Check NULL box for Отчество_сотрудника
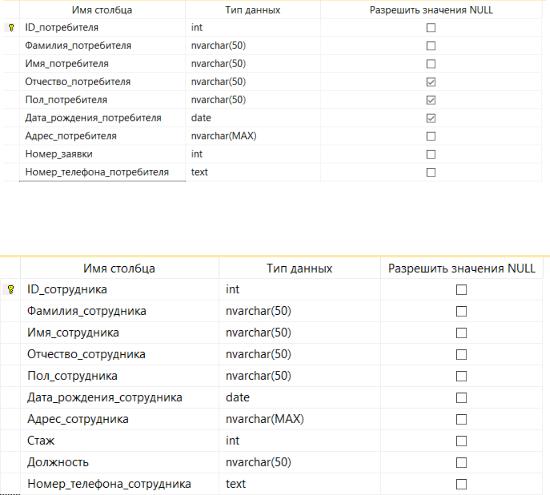This screenshot has height=495, width=550. pyautogui.click(x=461, y=355)
